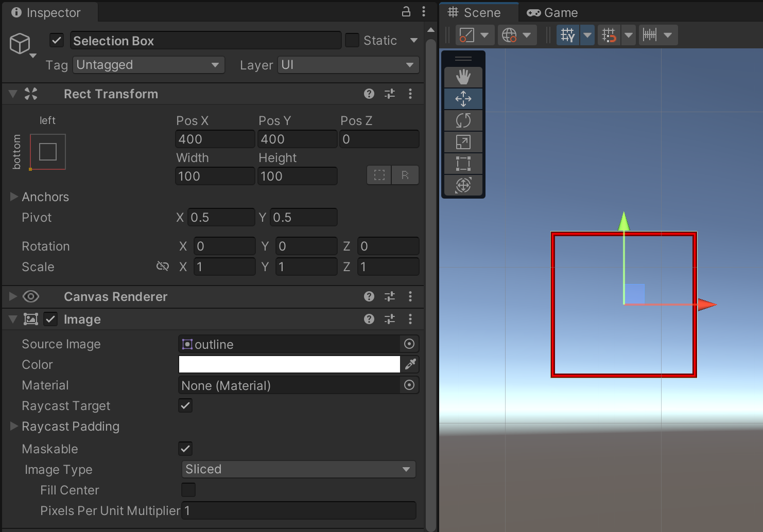Pick color with the eyedropper icon
The image size is (763, 532).
410,364
